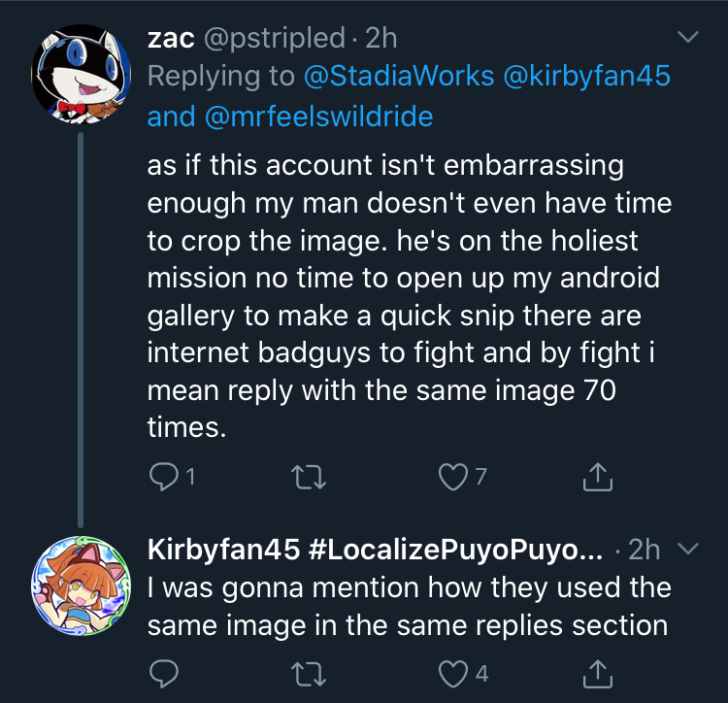Image resolution: width=728 pixels, height=703 pixels.
Task: Open zac's display name
Action: point(171,38)
